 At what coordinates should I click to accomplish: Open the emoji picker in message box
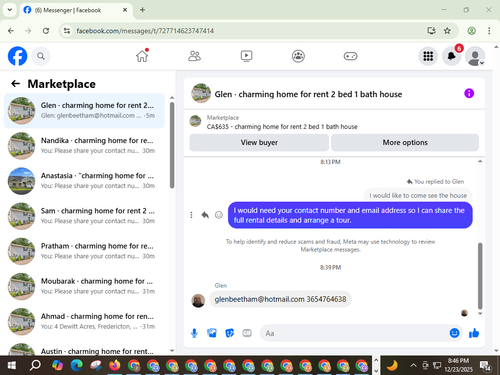[x=454, y=333]
